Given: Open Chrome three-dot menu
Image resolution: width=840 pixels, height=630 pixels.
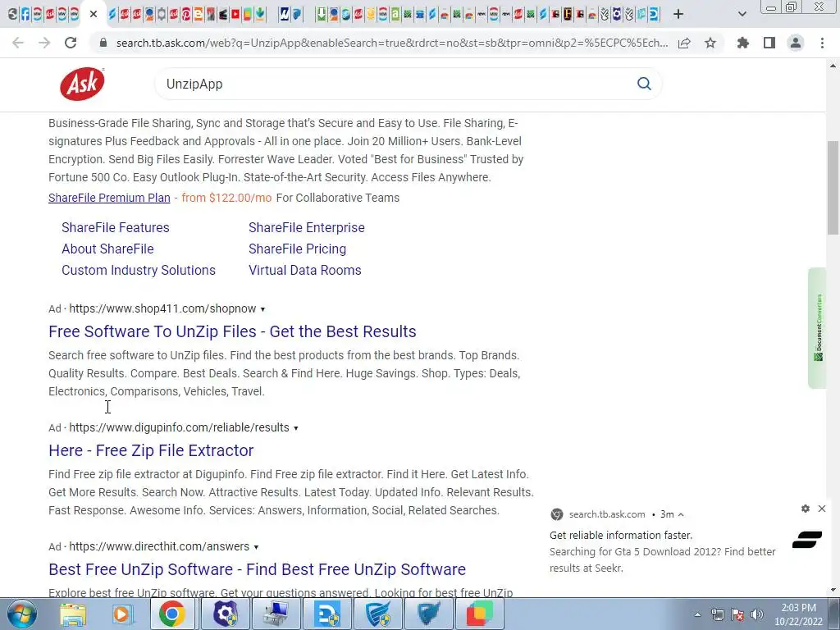Looking at the screenshot, I should click(822, 43).
